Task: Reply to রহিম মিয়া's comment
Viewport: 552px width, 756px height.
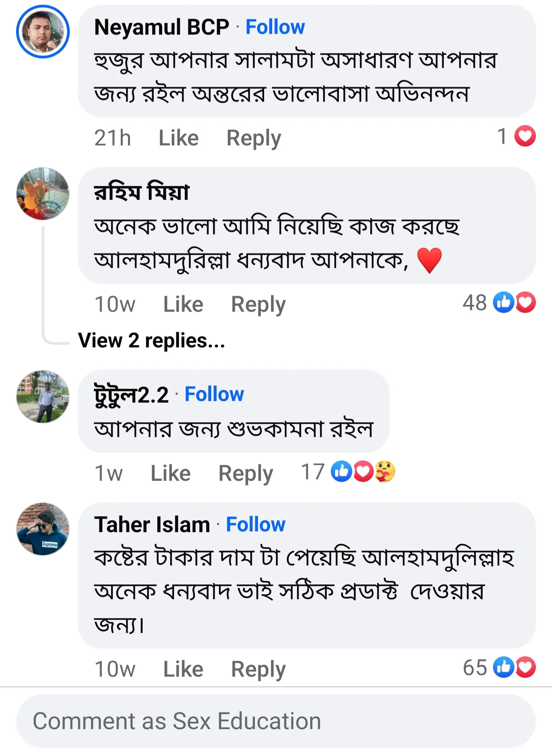Action: (258, 303)
